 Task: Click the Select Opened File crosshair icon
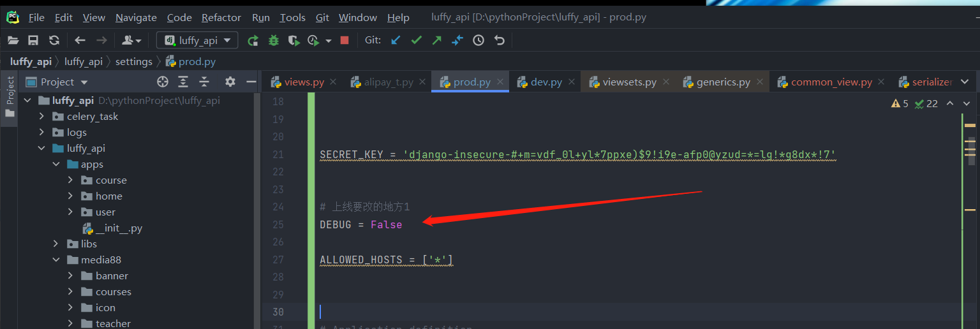pos(163,82)
